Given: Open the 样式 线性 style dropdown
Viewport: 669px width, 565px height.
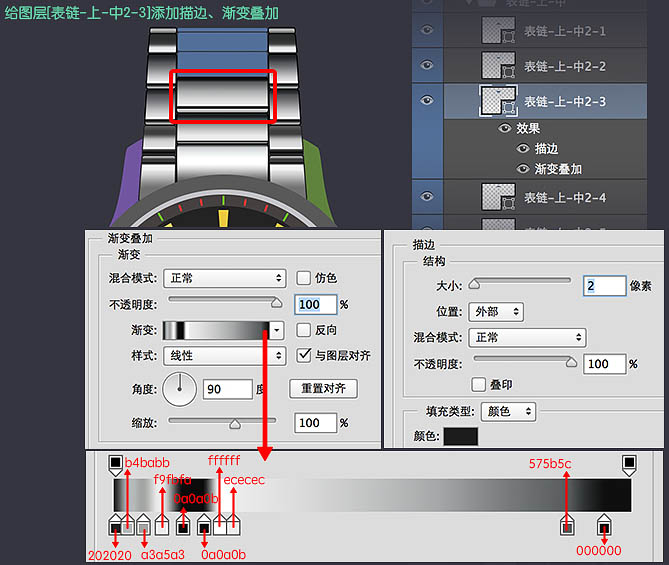Looking at the screenshot, I should click(224, 355).
